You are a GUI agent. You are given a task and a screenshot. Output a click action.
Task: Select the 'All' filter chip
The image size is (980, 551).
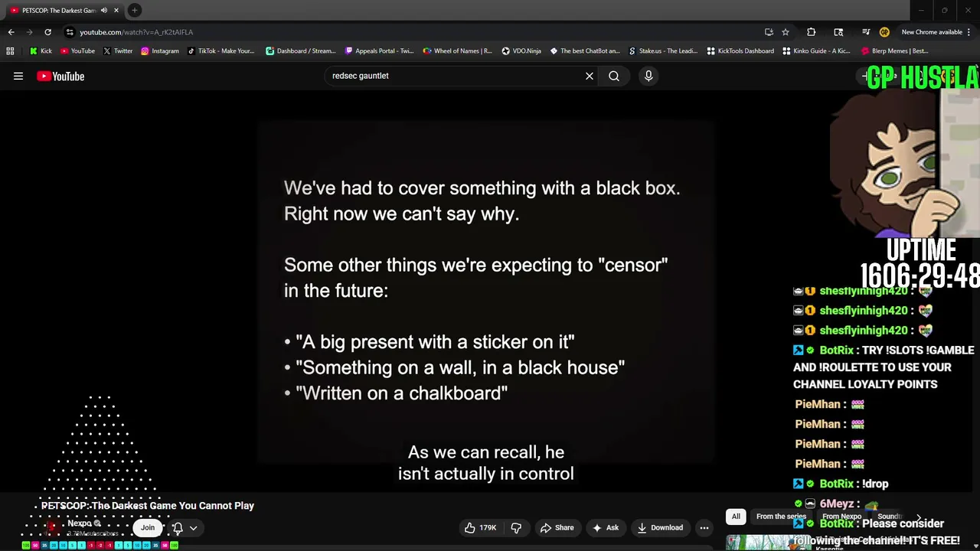coord(736,517)
